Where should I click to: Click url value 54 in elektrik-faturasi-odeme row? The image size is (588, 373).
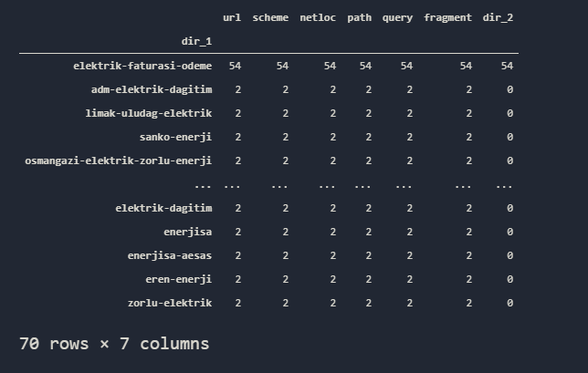pos(235,66)
